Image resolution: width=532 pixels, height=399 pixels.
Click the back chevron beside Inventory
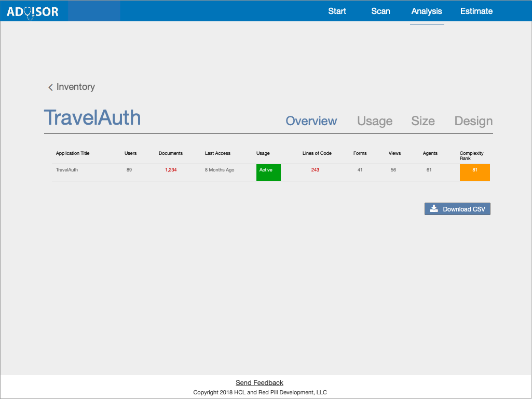point(50,87)
